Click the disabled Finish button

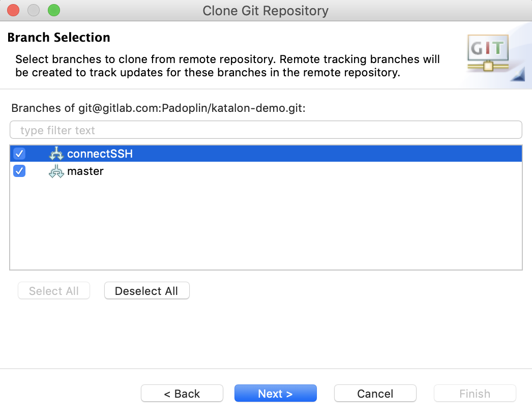pos(475,393)
